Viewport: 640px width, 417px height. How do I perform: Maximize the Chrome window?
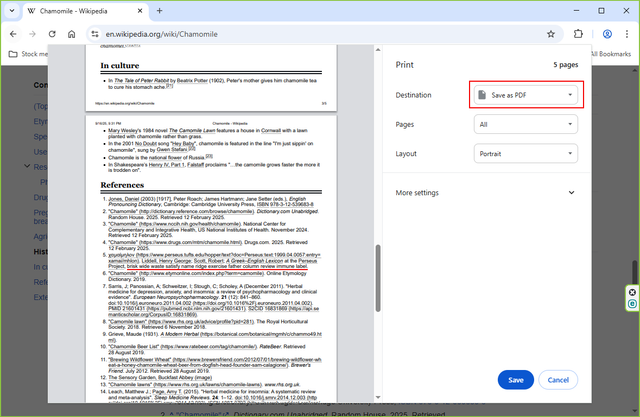click(601, 11)
